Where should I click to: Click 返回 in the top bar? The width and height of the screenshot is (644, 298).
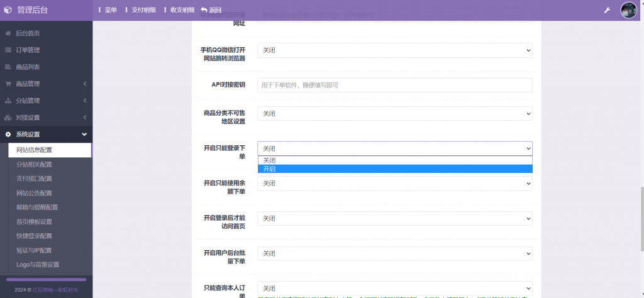point(215,10)
